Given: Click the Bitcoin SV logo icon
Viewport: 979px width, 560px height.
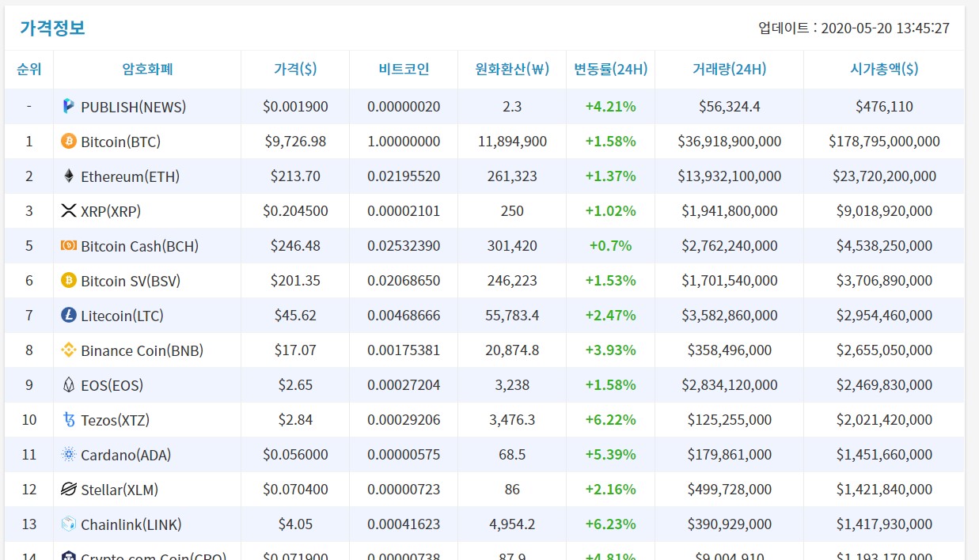Looking at the screenshot, I should (69, 280).
